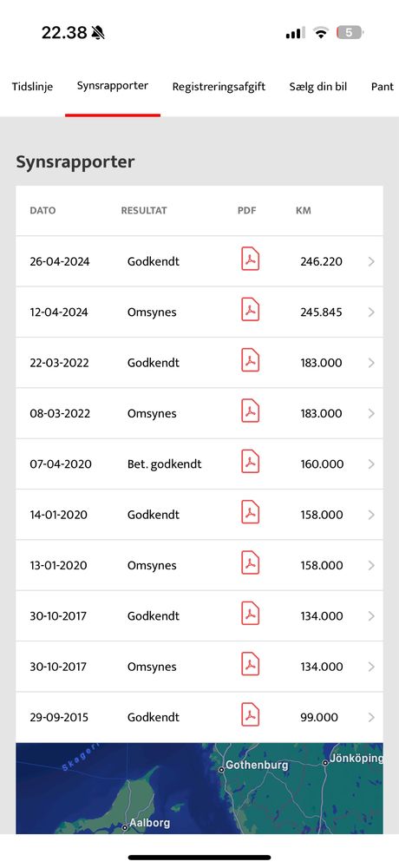
Task: Open PDF for 30-10-2017 Godkendt report
Action: [250, 614]
